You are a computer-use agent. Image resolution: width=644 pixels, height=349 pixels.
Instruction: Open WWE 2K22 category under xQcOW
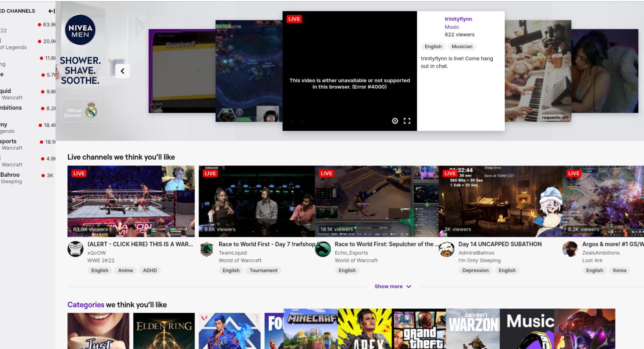(x=101, y=260)
